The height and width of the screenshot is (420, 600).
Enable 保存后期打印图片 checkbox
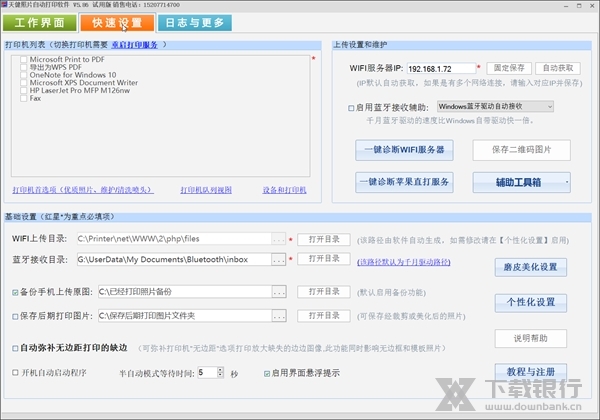pos(15,317)
